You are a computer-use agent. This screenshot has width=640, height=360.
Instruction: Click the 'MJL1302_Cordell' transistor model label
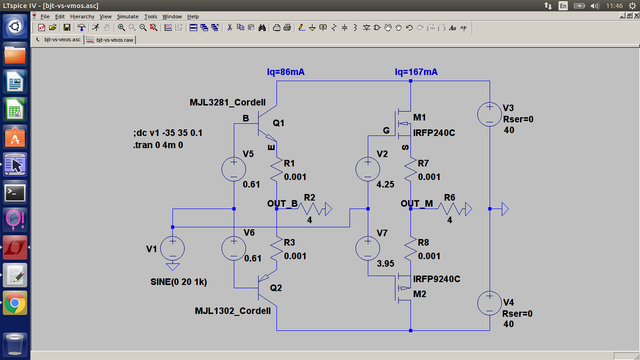[233, 311]
